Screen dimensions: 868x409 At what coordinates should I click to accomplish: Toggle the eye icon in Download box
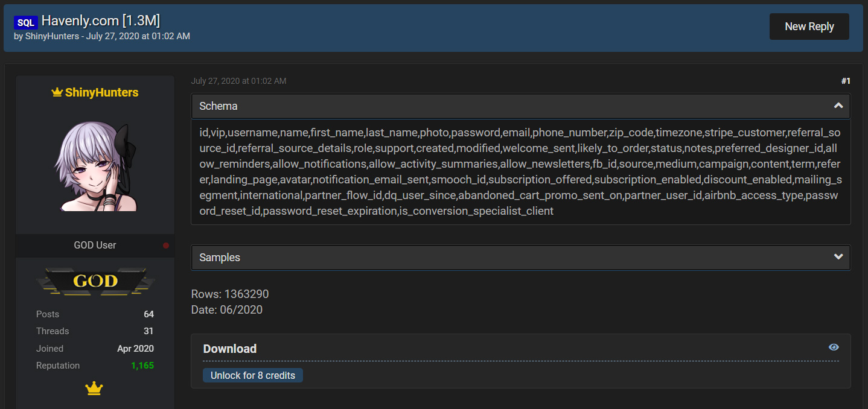(834, 347)
